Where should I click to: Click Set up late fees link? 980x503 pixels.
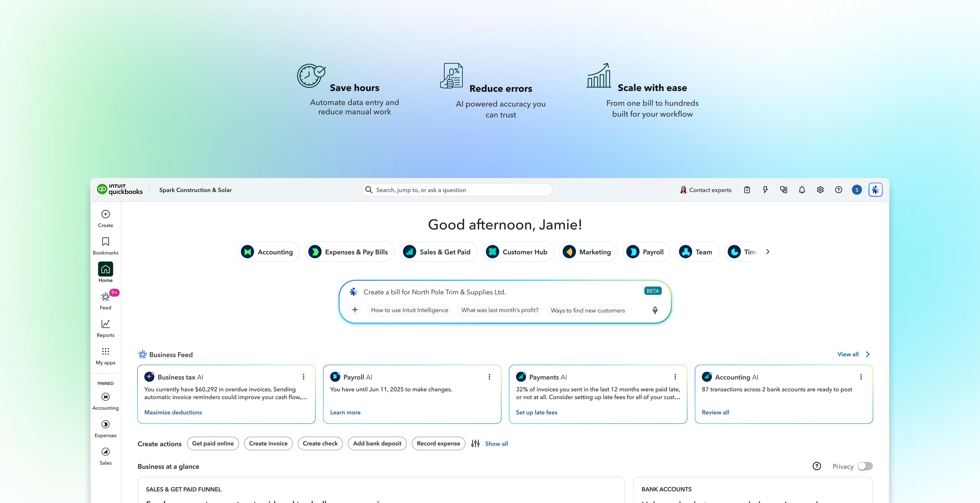point(536,412)
